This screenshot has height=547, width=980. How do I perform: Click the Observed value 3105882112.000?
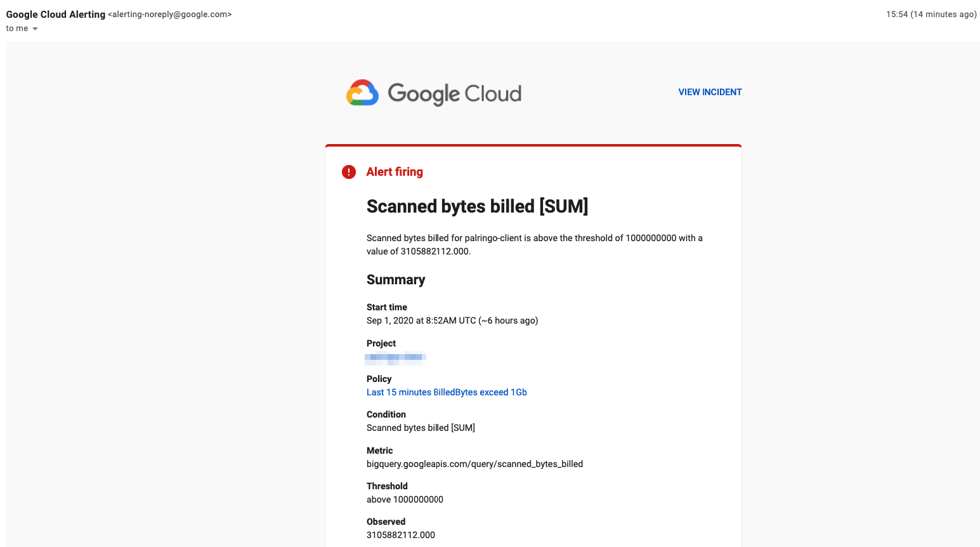pyautogui.click(x=401, y=535)
